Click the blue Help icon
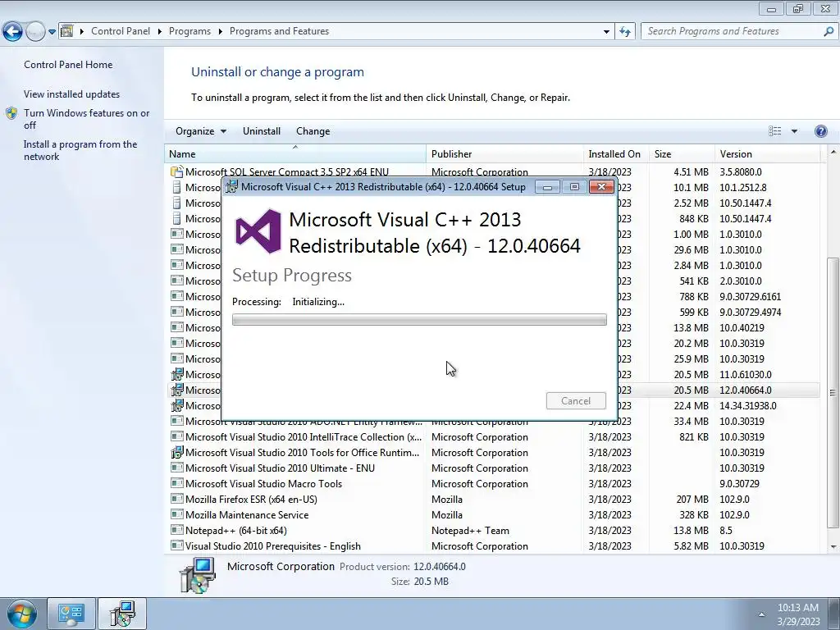This screenshot has height=630, width=840. pyautogui.click(x=820, y=131)
